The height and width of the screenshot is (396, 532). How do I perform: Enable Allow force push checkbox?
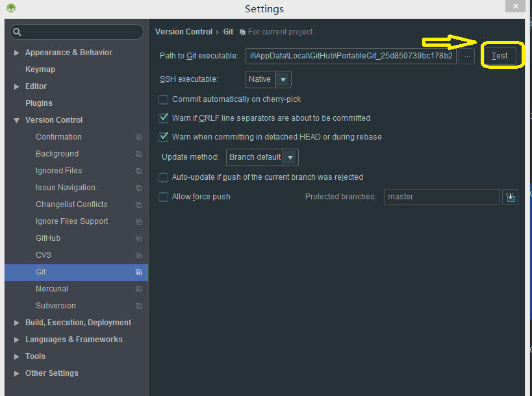point(163,197)
